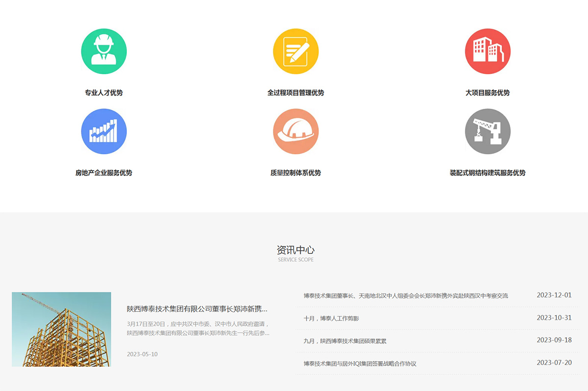The height and width of the screenshot is (391, 588).
Task: Click the yellow notepad and pencil icon
Action: pyautogui.click(x=295, y=51)
